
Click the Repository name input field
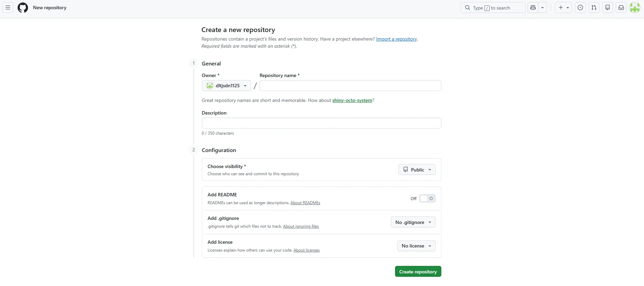click(350, 86)
